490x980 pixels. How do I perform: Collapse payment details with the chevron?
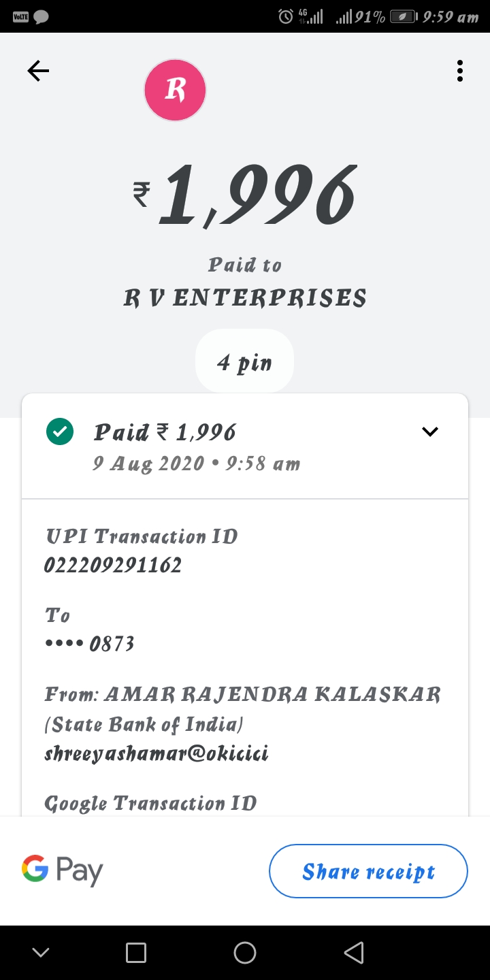(x=430, y=431)
